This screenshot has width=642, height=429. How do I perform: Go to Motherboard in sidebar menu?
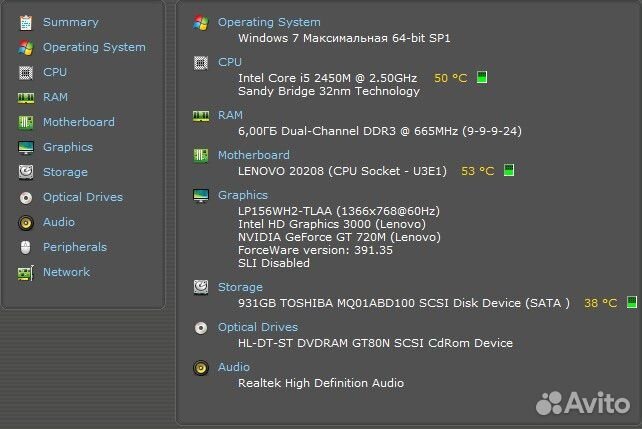[79, 122]
